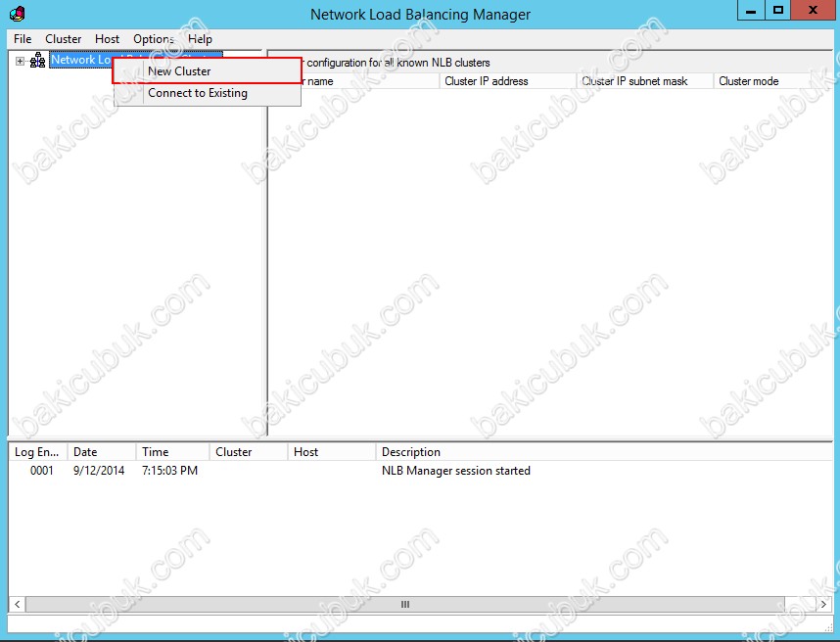
Task: Select log entry 0001
Action: (x=42, y=471)
